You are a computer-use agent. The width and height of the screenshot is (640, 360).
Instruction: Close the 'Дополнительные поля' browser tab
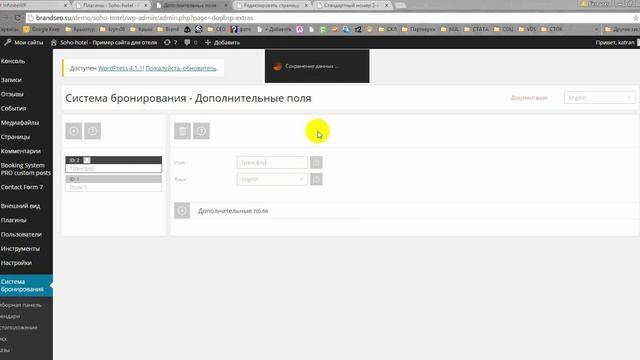(x=226, y=5)
